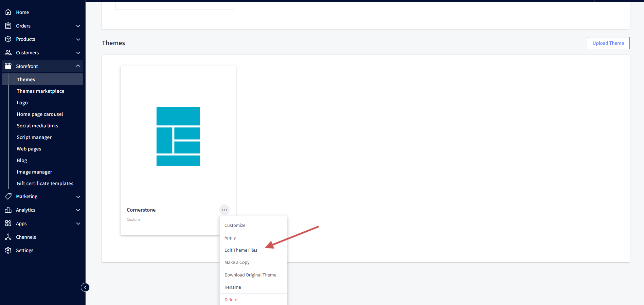Open the Channels node icon
Screen dimensions: 644x305
coord(8,237)
